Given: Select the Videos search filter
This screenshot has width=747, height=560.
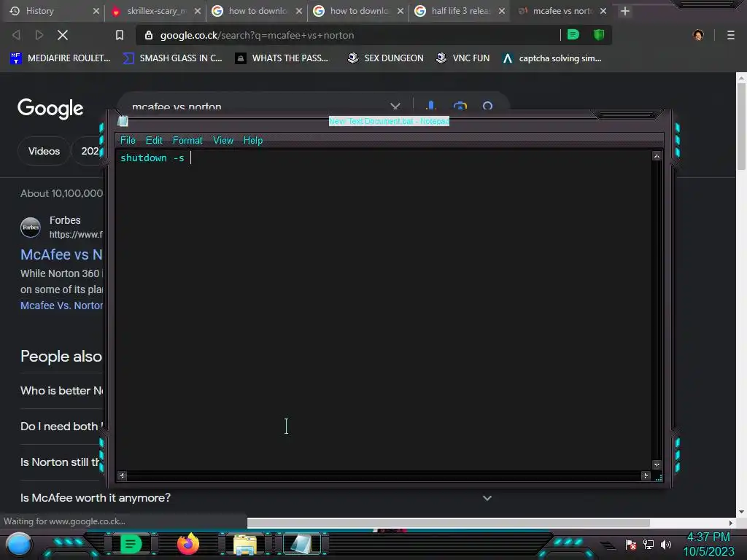Looking at the screenshot, I should point(44,152).
